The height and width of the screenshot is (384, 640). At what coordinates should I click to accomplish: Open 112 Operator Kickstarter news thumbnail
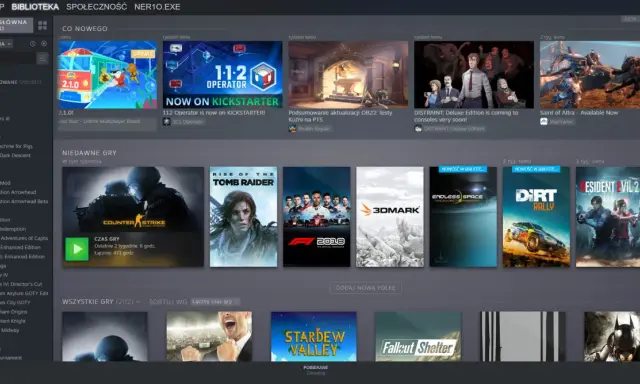tap(222, 75)
